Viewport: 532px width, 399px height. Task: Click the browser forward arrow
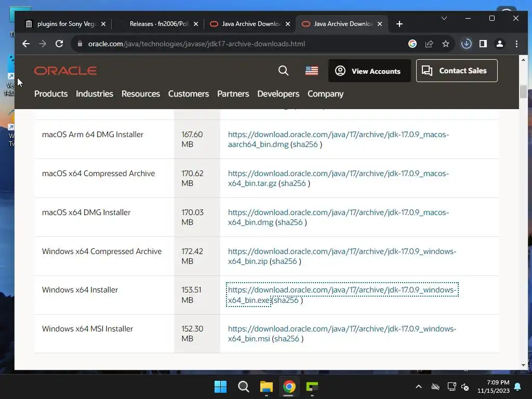[x=43, y=44]
